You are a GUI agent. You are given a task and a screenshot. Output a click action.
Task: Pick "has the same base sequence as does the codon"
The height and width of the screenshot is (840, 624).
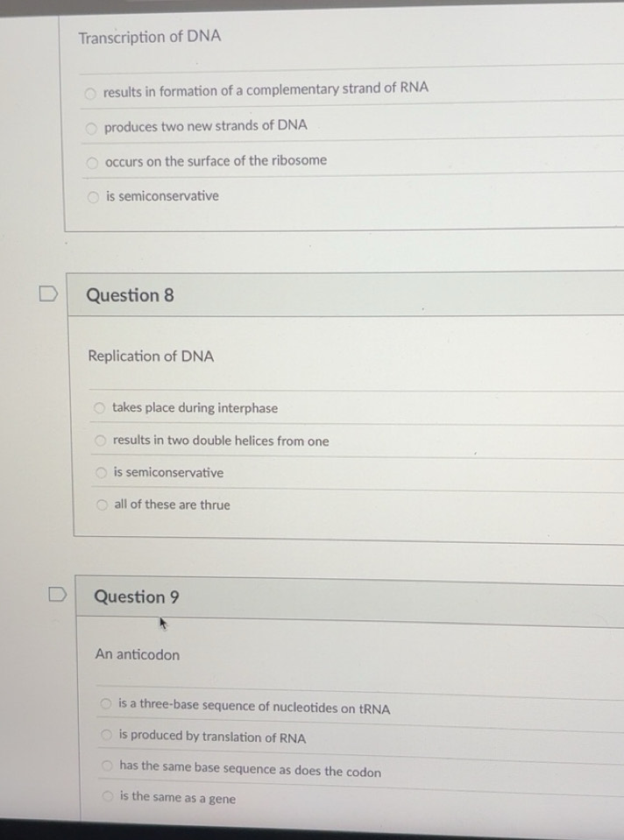tap(107, 766)
